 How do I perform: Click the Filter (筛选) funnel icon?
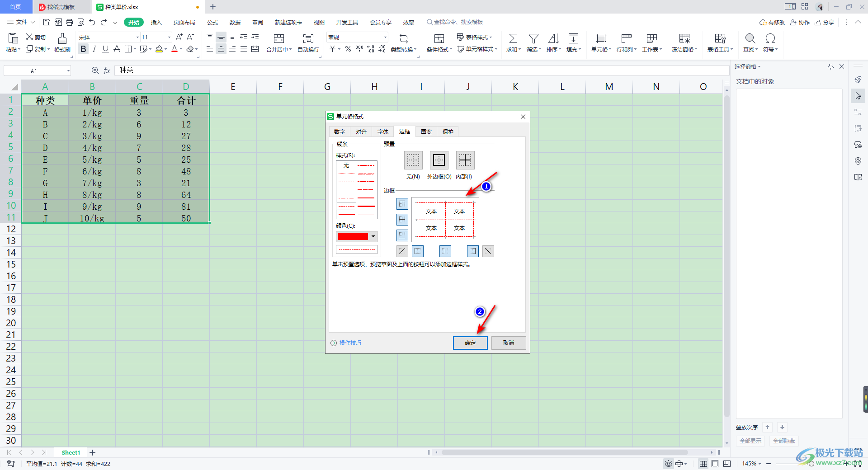[x=533, y=38]
